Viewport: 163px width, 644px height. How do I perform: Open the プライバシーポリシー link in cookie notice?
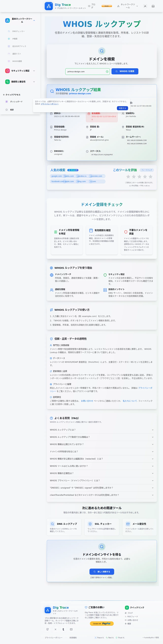coord(50,104)
